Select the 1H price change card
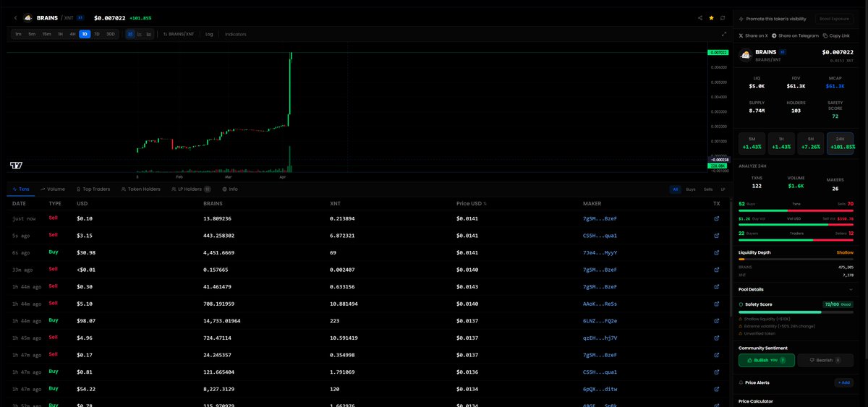Viewport: 868px width, 407px height. coord(781,144)
